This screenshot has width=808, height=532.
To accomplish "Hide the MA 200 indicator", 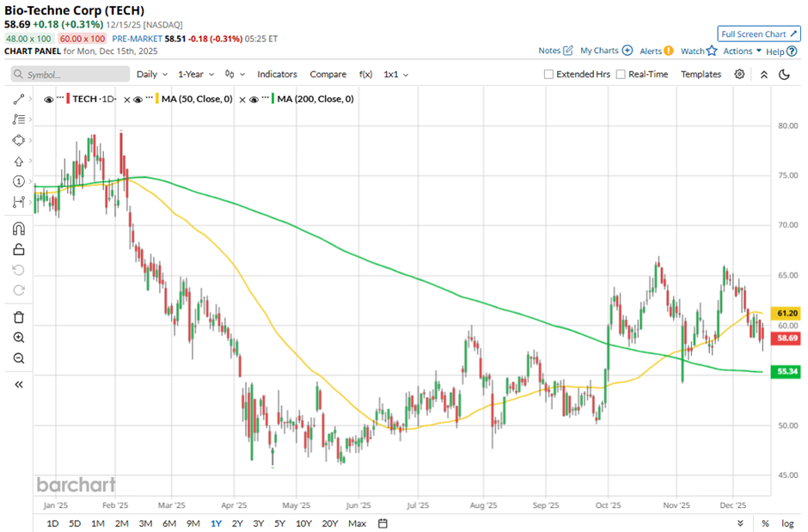I will coord(254,100).
